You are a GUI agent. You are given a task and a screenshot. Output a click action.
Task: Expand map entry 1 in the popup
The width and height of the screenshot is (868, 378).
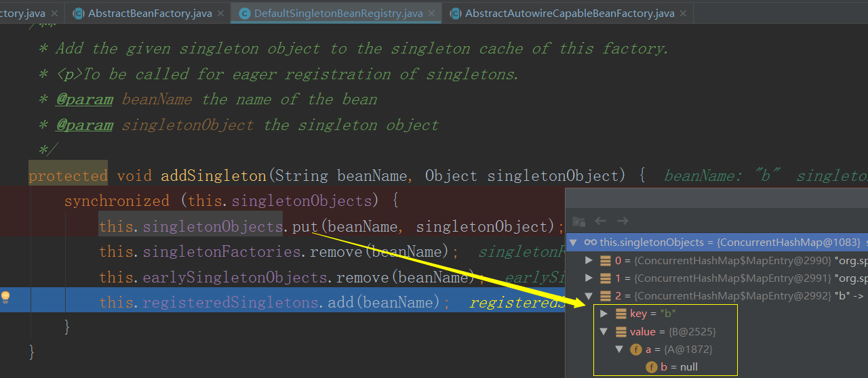click(588, 278)
